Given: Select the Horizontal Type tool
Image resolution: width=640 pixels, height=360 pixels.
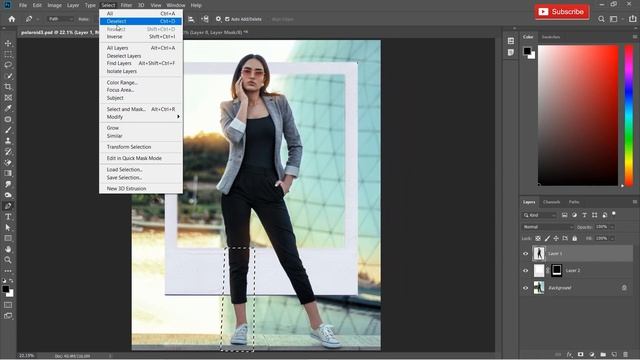Looking at the screenshot, I should coord(8,217).
